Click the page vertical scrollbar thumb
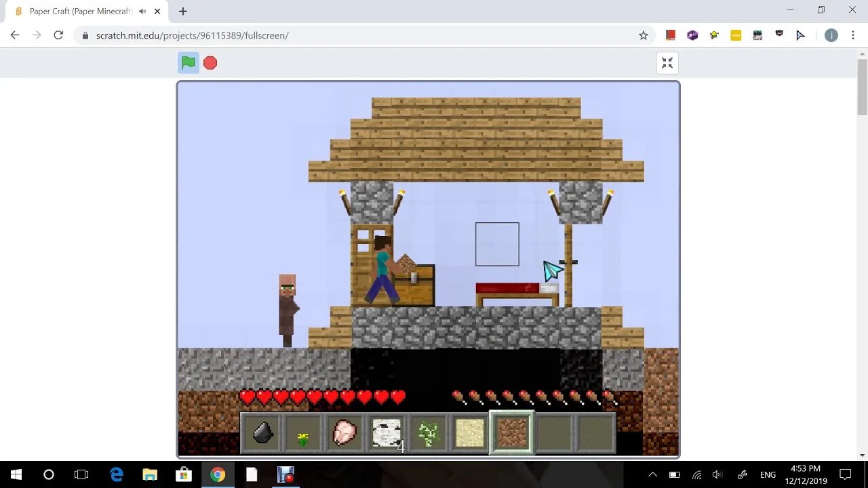The height and width of the screenshot is (488, 868). click(862, 87)
